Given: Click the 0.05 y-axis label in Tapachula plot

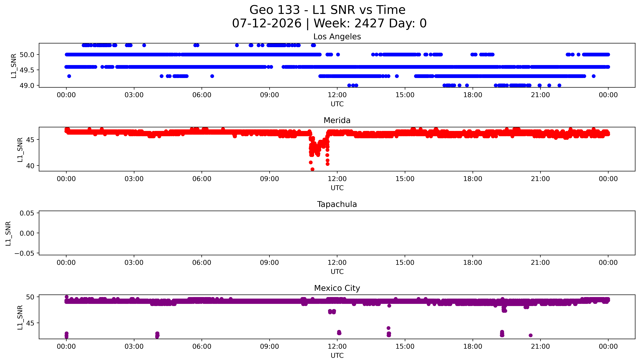Looking at the screenshot, I should pos(27,213).
